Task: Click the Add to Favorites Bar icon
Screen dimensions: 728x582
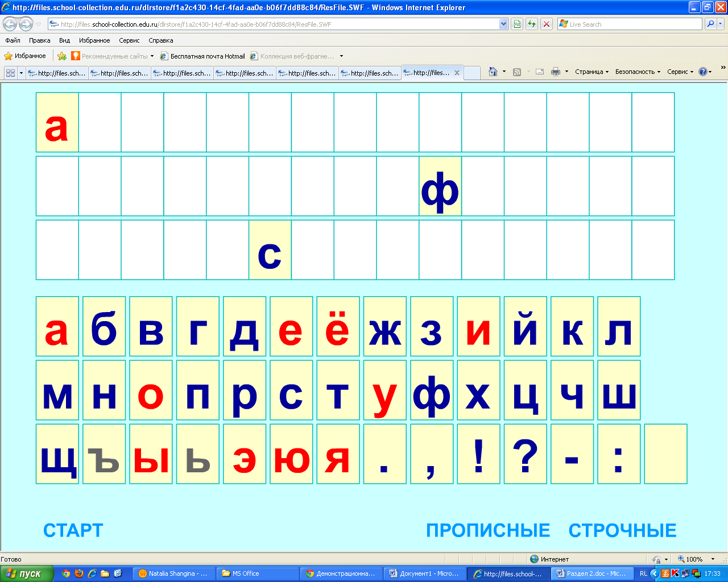Action: [x=62, y=56]
